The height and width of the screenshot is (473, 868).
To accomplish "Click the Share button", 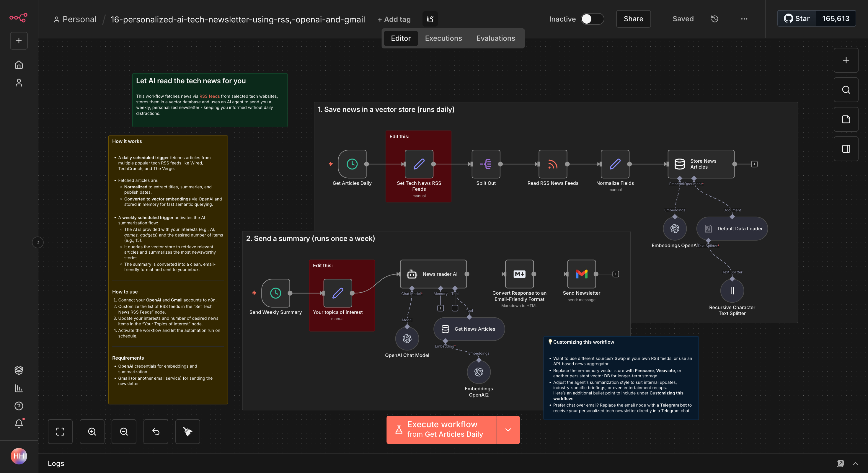I will pos(633,19).
